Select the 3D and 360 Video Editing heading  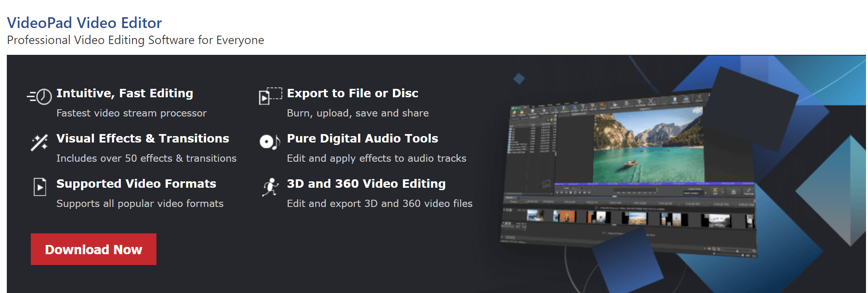366,184
